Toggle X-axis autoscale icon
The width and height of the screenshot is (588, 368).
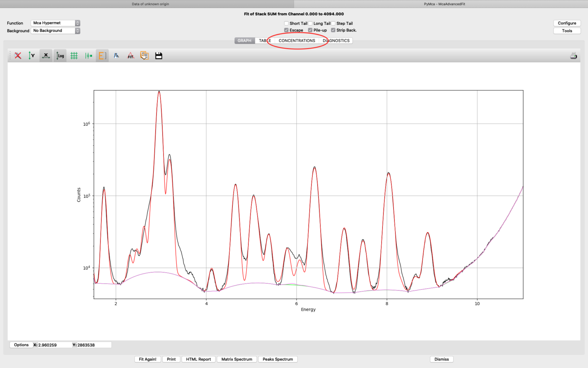[46, 56]
